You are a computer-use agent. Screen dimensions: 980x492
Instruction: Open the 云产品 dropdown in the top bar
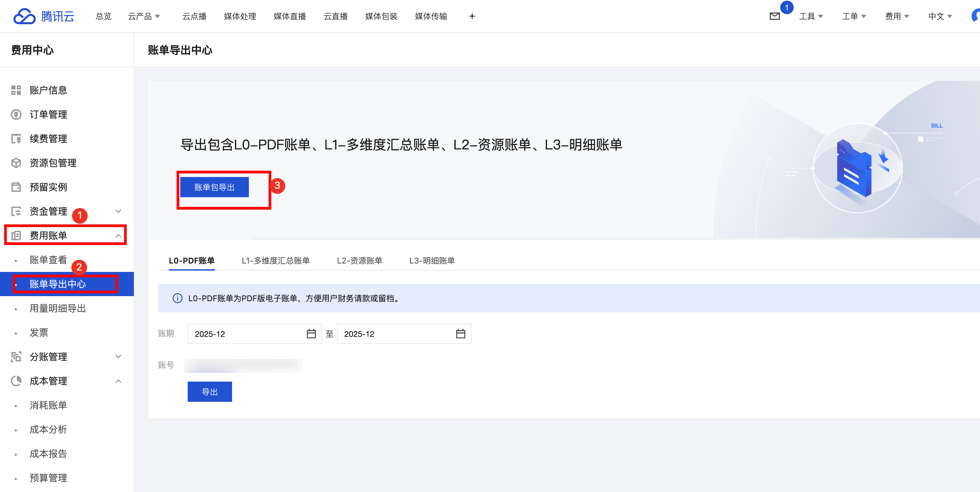coord(144,16)
